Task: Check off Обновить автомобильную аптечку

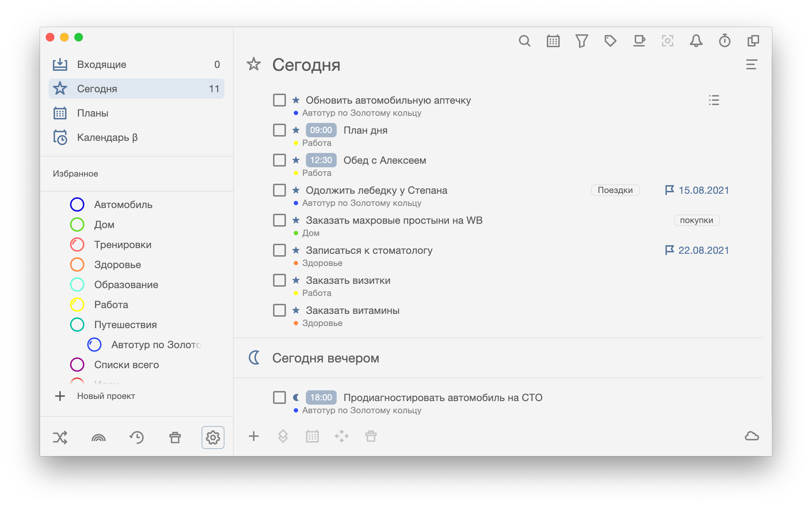Action: 279,100
